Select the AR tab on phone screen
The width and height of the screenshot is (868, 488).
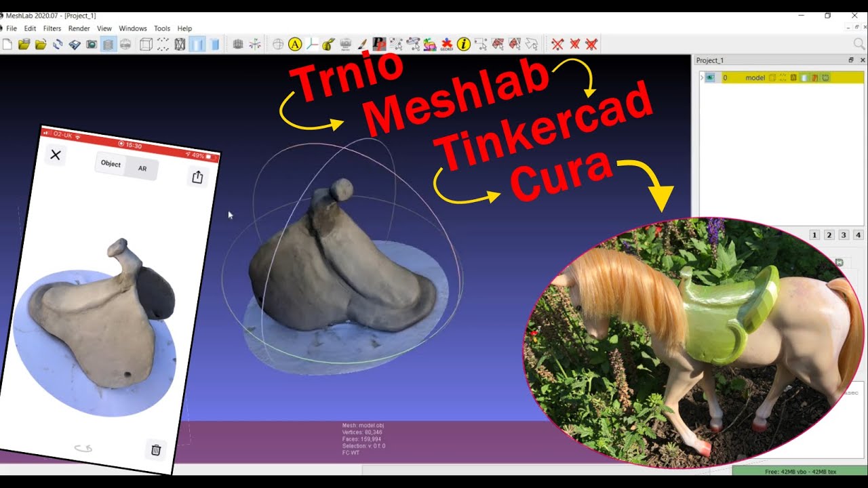[142, 169]
